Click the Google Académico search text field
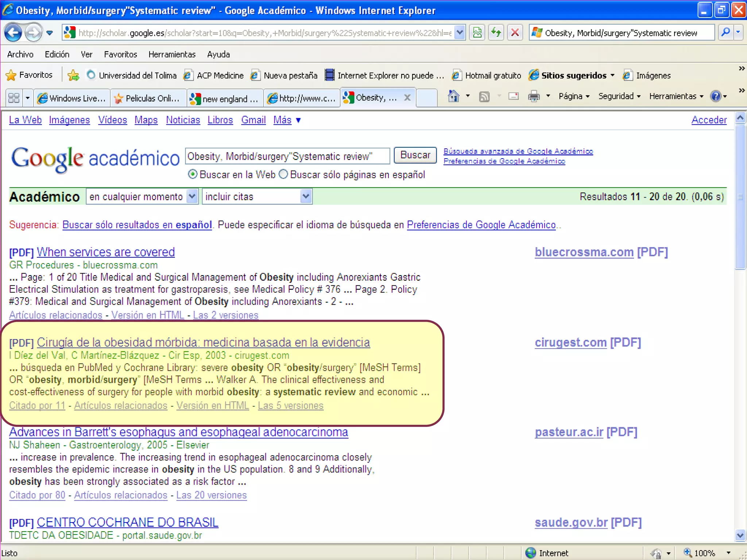The width and height of the screenshot is (747, 560). pos(287,156)
